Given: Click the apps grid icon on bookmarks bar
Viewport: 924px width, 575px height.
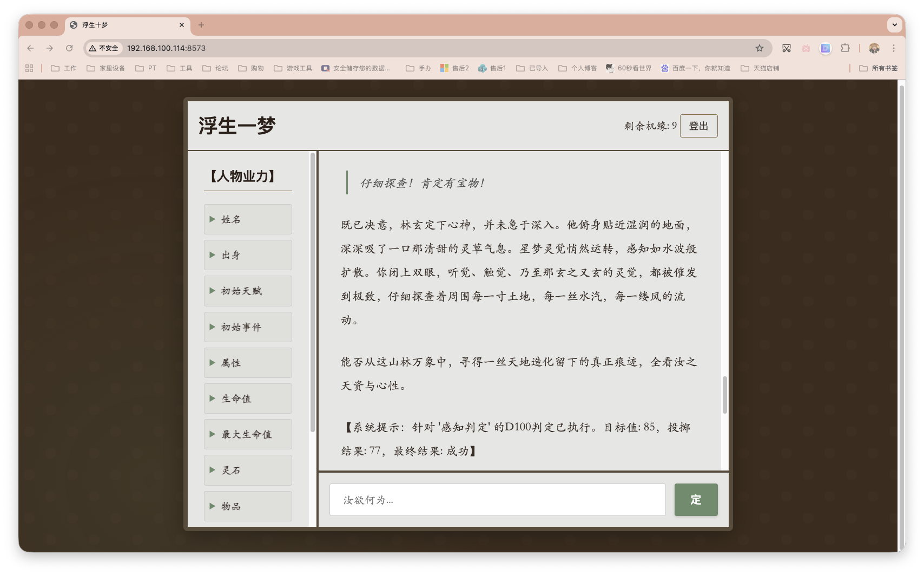Looking at the screenshot, I should pos(29,68).
